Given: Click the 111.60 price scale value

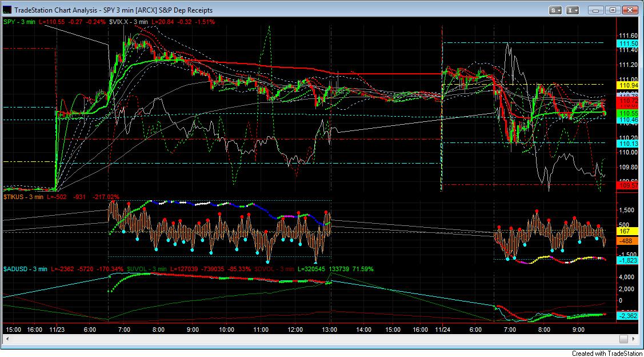Looking at the screenshot, I should (x=629, y=35).
